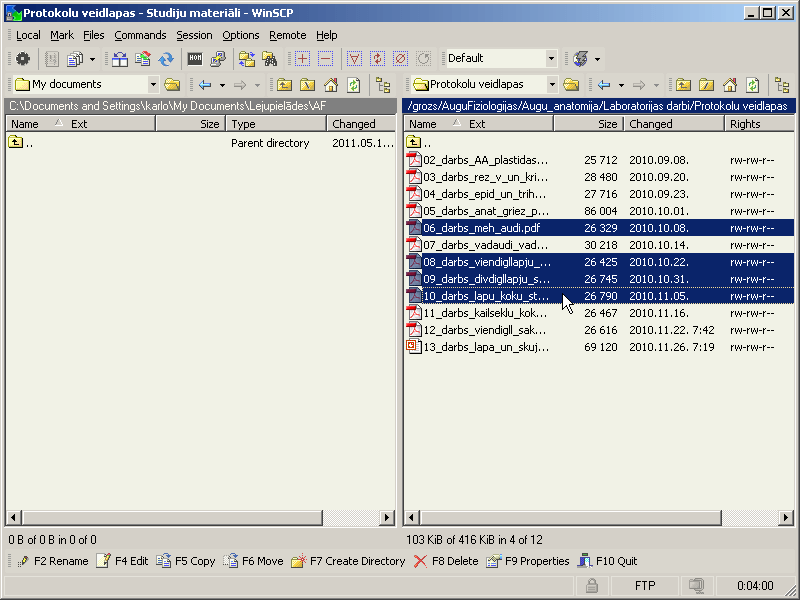Screen dimensions: 800x600
Task: Toggle the local directory tree icon
Action: 383,84
